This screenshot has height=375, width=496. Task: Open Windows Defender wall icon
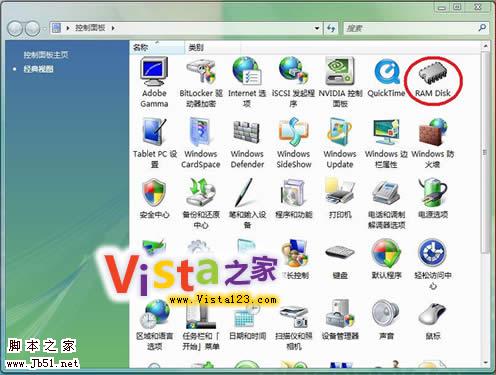click(247, 132)
